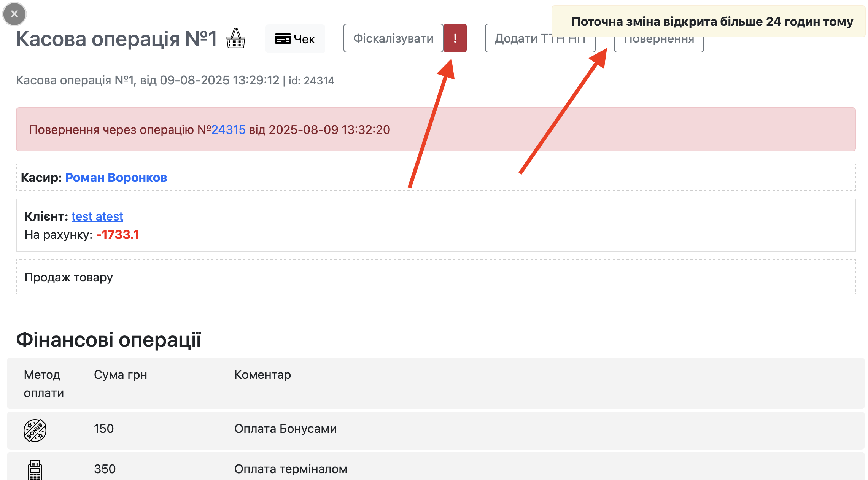Click the terminal payment method icon
This screenshot has height=480, width=868.
(x=35, y=470)
